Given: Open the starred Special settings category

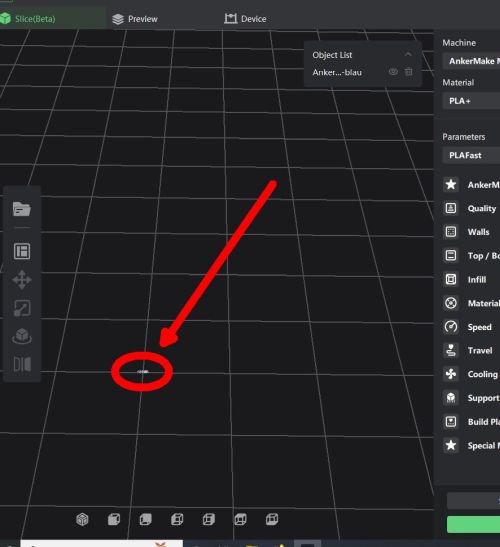Looking at the screenshot, I should coord(471,445).
